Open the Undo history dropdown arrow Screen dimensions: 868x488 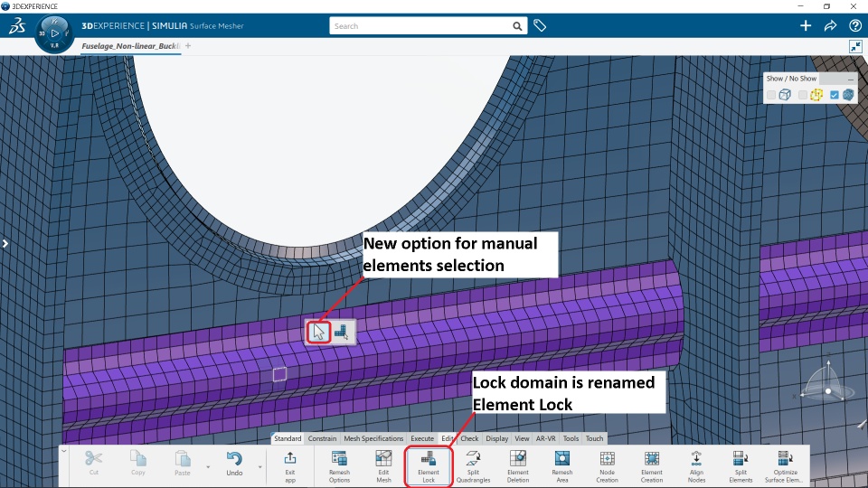(259, 467)
